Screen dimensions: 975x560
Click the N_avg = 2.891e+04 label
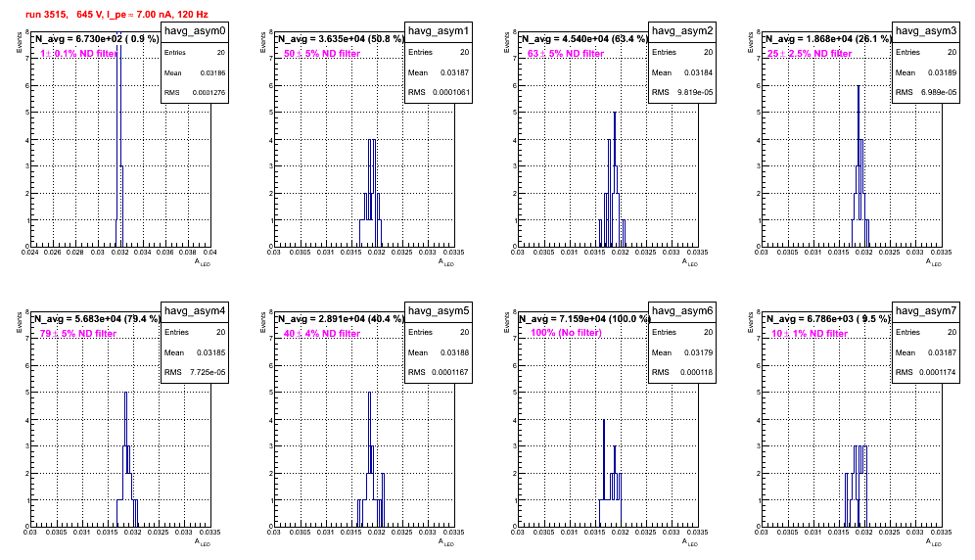340,319
